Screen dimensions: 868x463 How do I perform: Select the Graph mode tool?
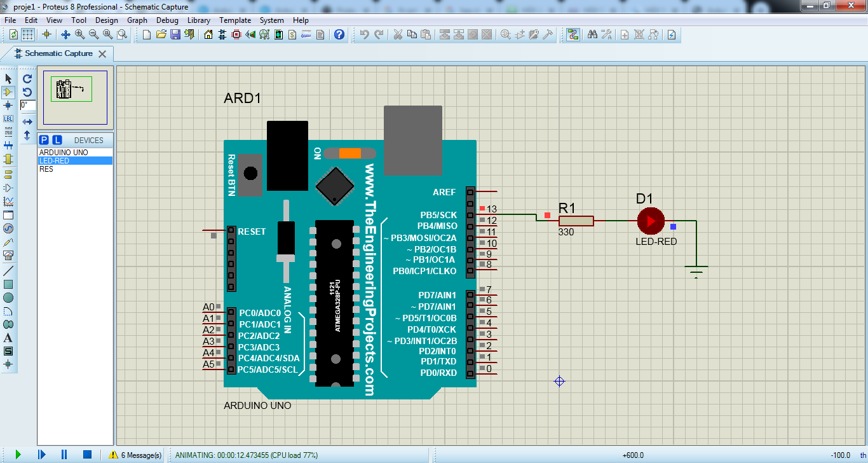point(8,202)
